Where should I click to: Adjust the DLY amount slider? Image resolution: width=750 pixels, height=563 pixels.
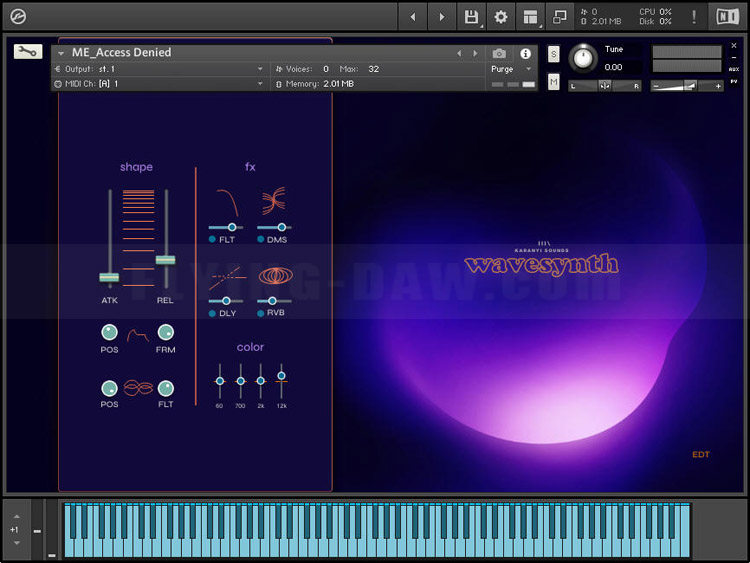tap(226, 301)
